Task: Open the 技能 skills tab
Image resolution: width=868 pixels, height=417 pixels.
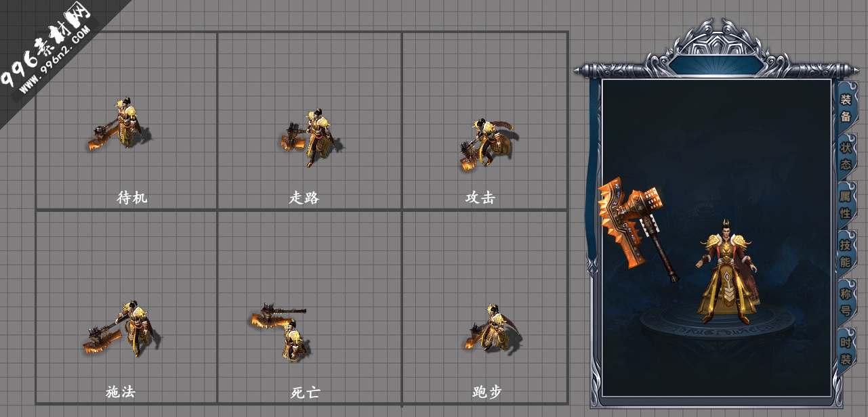Action: click(846, 253)
